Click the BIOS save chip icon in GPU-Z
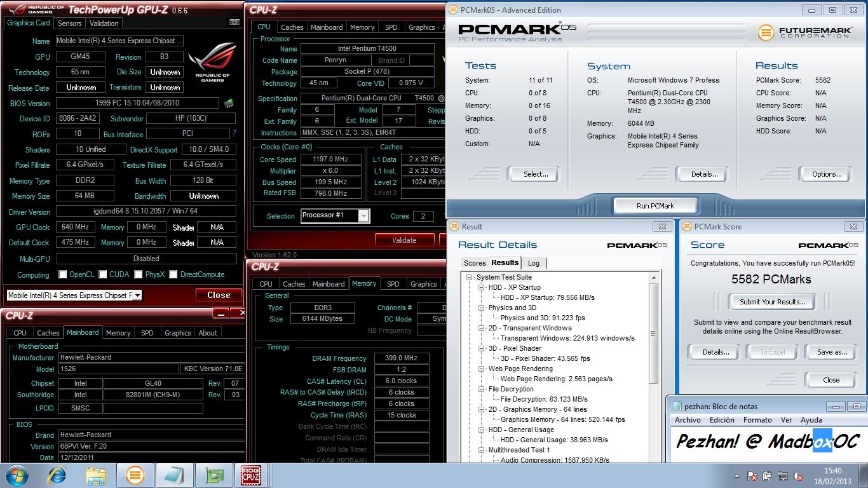The image size is (868, 488). (x=228, y=103)
